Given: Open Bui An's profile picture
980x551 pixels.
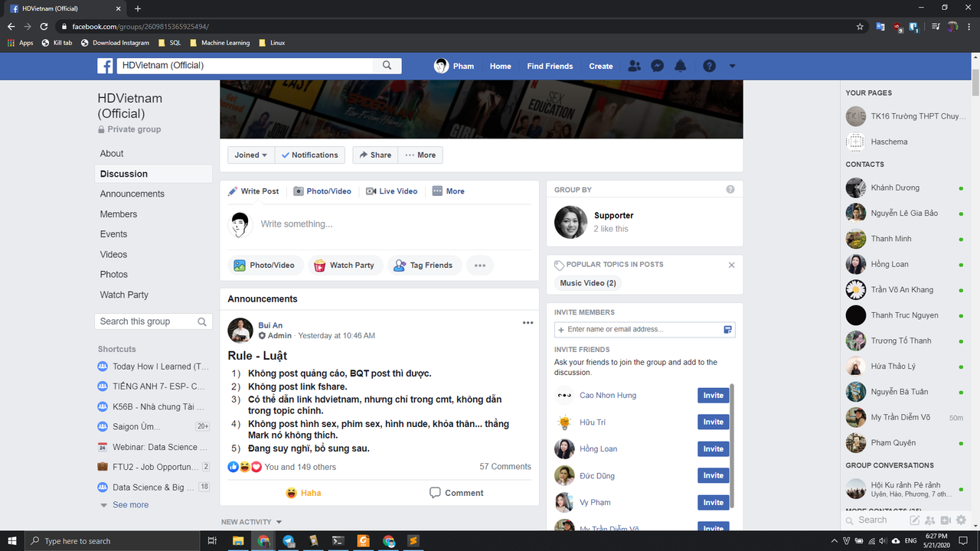Looking at the screenshot, I should pos(240,330).
